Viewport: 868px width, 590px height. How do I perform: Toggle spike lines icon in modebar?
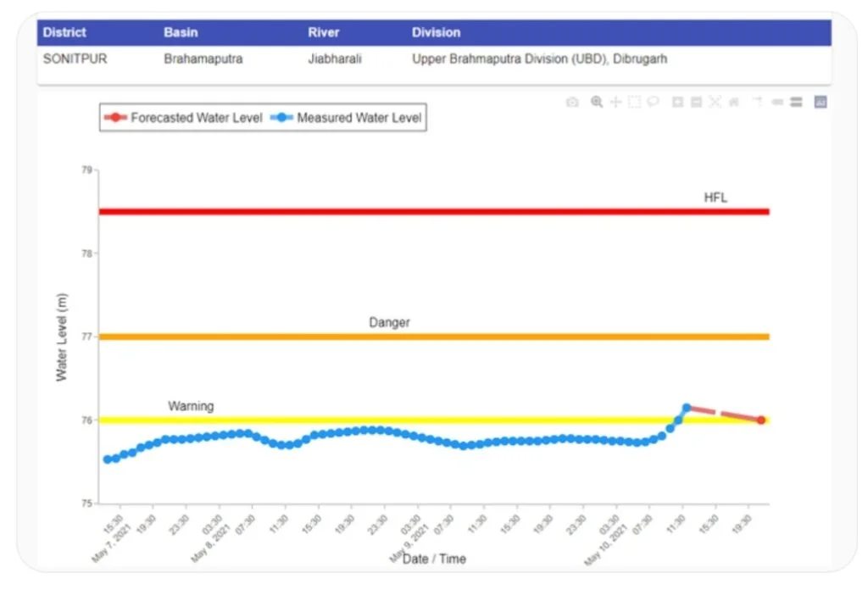coord(759,102)
